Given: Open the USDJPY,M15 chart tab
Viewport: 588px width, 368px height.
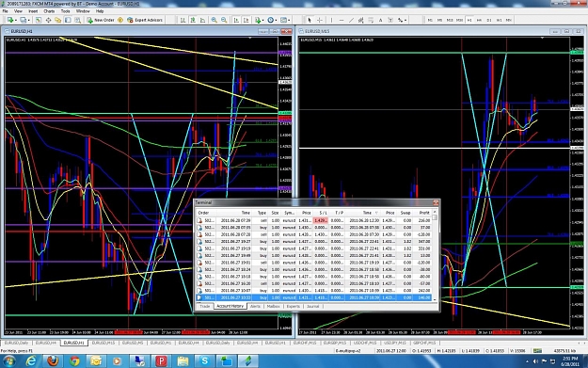Looking at the screenshot, I should pyautogui.click(x=395, y=343).
